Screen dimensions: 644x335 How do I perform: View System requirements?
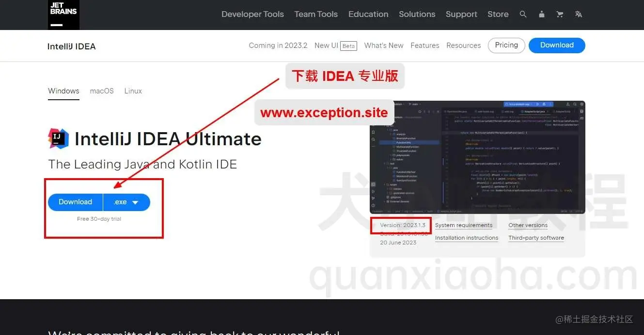pos(464,225)
